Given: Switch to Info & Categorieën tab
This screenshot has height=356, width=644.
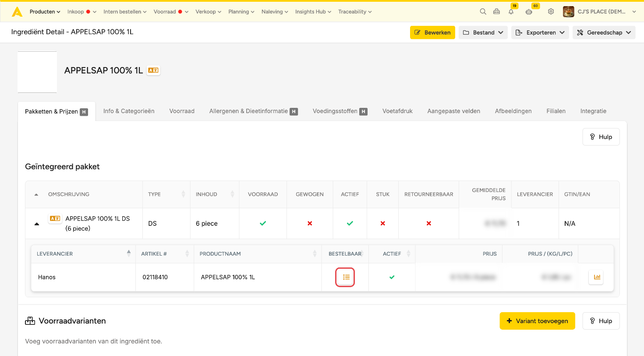Looking at the screenshot, I should [x=129, y=111].
